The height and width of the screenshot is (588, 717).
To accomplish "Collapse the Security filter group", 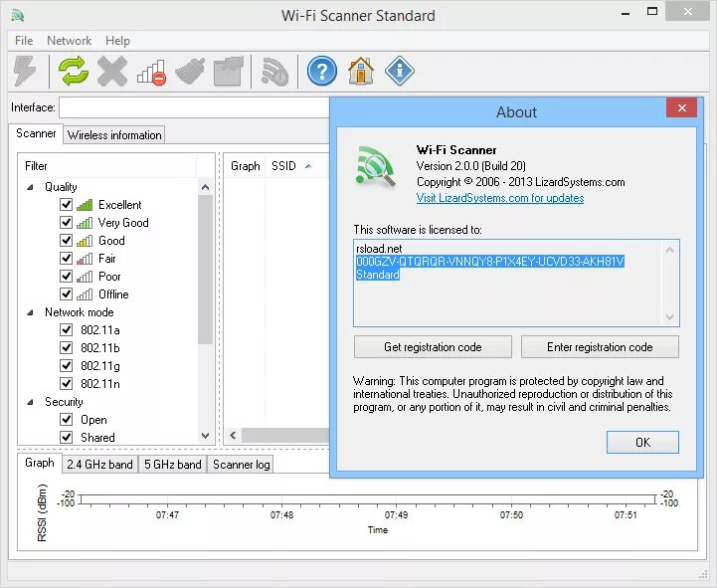I will [31, 402].
